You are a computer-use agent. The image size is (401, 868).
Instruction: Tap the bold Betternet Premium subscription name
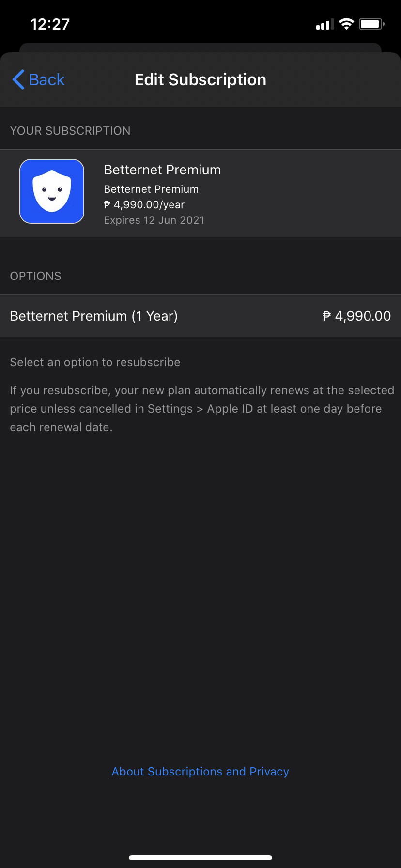(x=162, y=170)
